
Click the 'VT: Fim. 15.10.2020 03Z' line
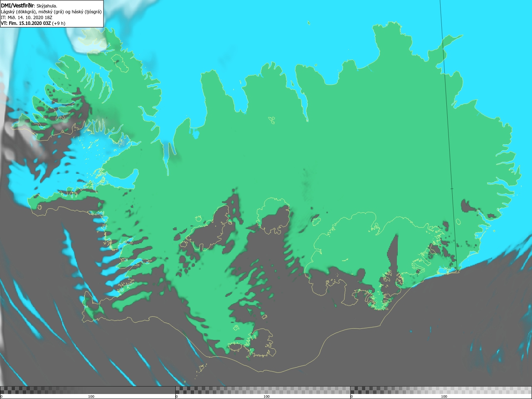click(33, 23)
